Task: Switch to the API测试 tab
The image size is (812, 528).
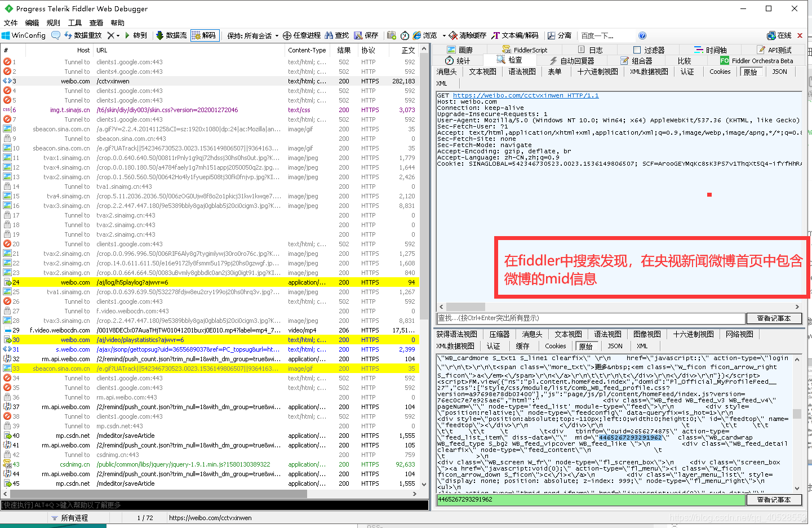Action: (774, 50)
